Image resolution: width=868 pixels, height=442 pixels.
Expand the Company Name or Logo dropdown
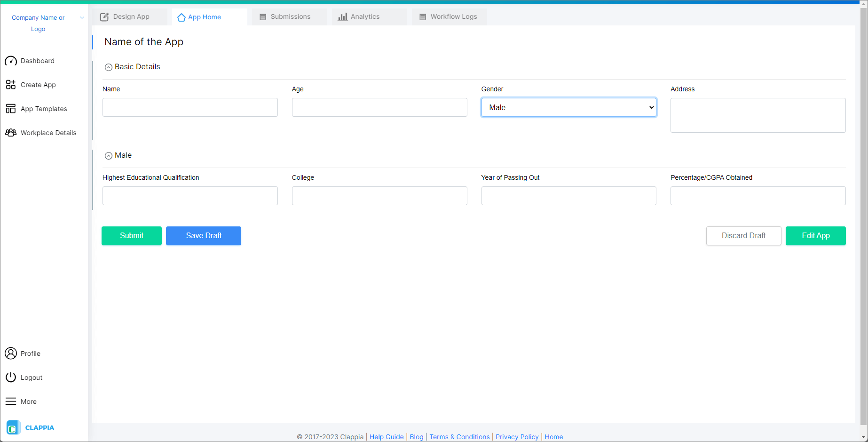click(x=82, y=17)
